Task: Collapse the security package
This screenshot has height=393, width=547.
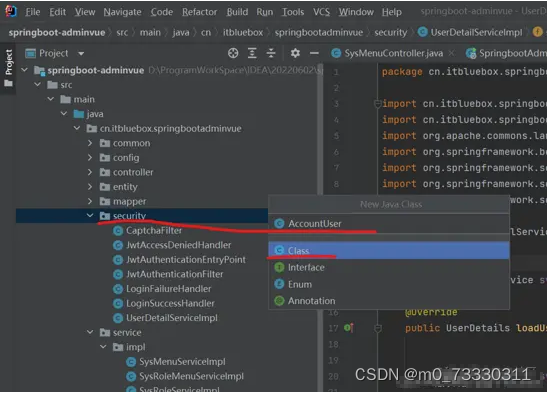Action: (x=90, y=216)
